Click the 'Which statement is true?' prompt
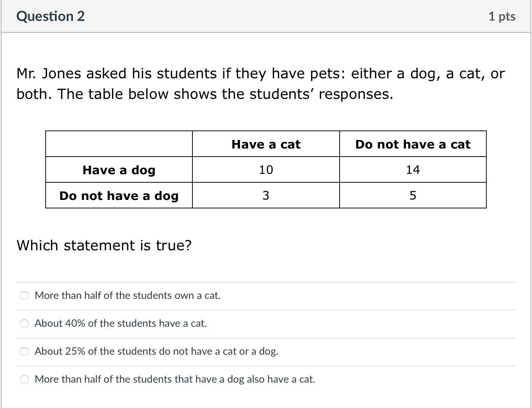This screenshot has width=532, height=408. 104,245
